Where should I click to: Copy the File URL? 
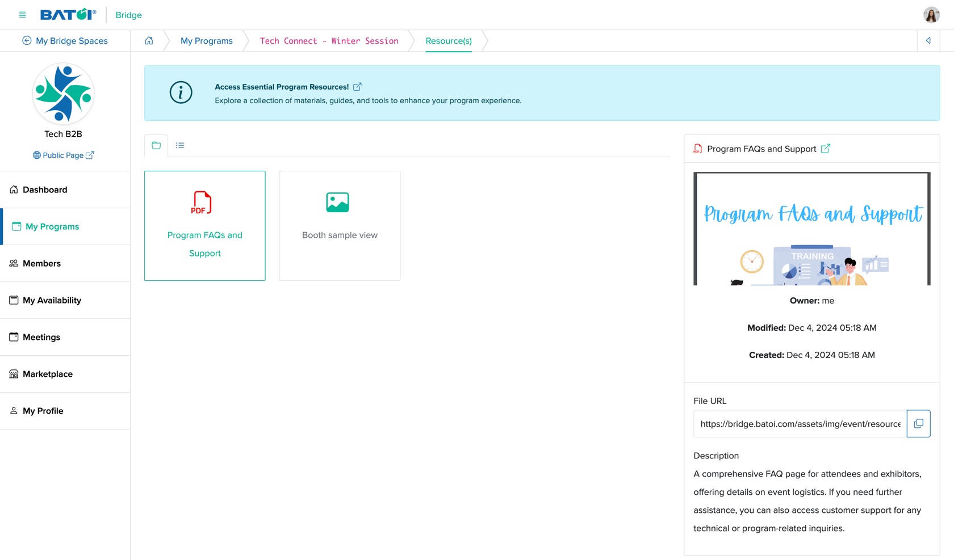(918, 424)
